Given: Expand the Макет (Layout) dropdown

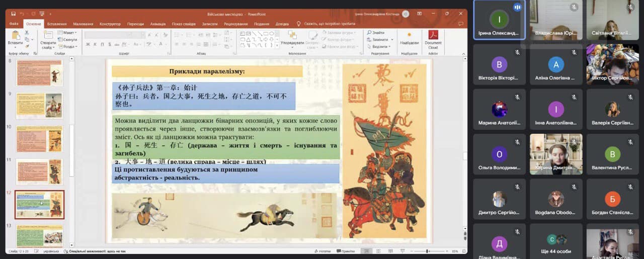Looking at the screenshot, I should [68, 33].
